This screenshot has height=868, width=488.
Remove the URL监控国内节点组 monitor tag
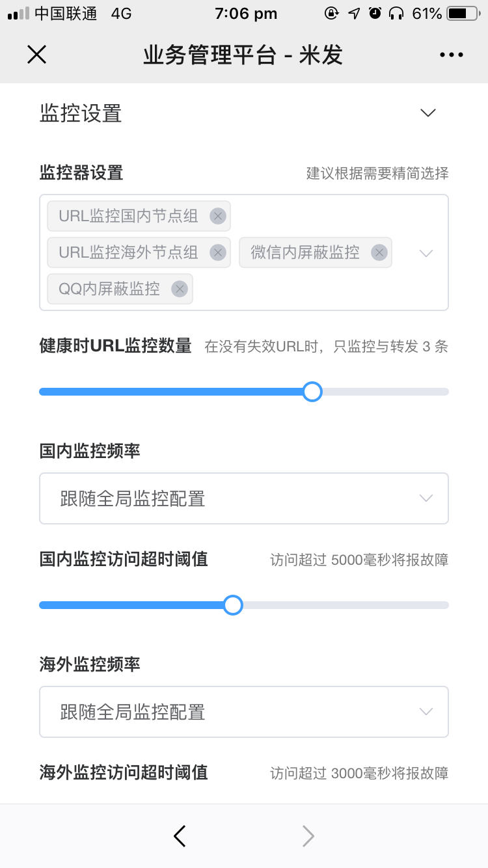[x=218, y=216]
